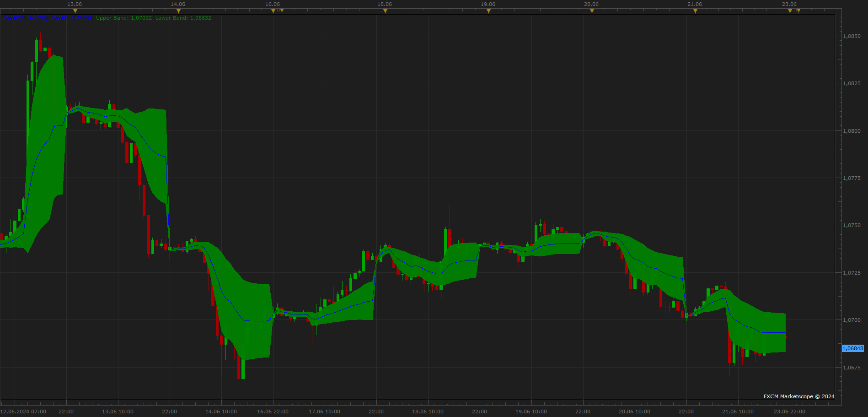The width and height of the screenshot is (868, 417).
Task: Click the 1,0825 price axis label
Action: (852, 83)
